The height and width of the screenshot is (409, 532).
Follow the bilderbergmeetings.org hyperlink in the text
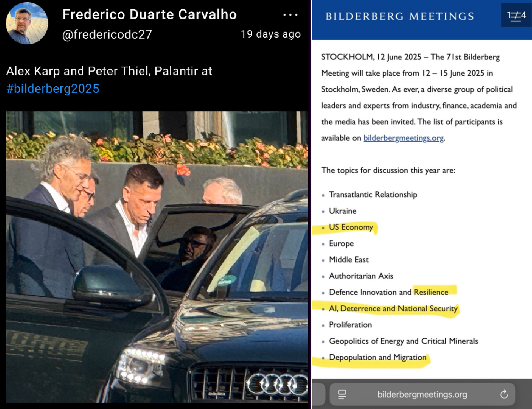(x=403, y=138)
